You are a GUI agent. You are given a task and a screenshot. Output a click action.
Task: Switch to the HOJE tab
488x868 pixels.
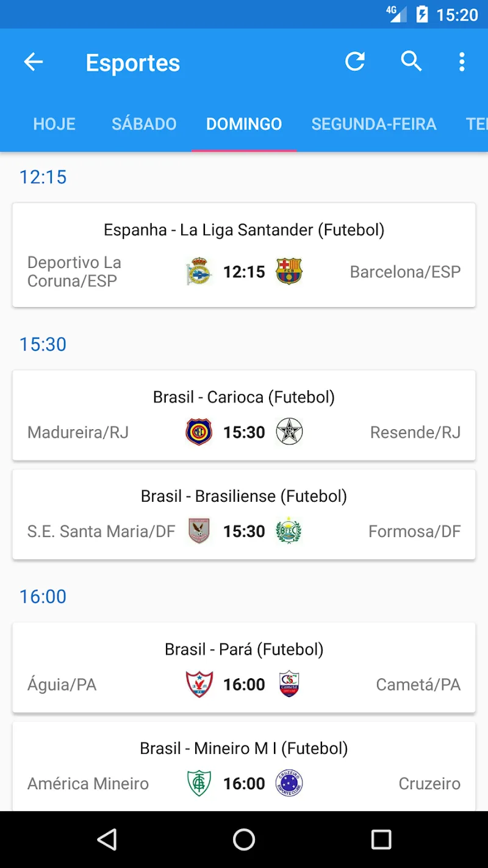[54, 124]
